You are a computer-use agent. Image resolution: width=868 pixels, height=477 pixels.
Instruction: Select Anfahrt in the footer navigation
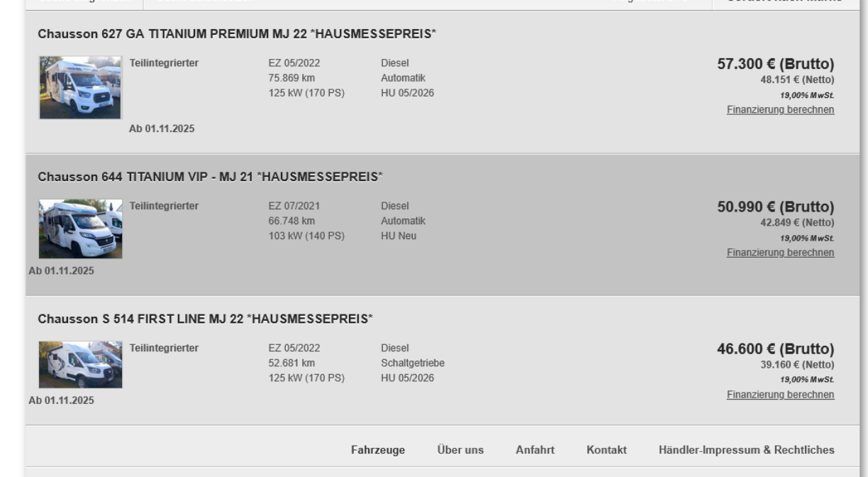click(535, 449)
